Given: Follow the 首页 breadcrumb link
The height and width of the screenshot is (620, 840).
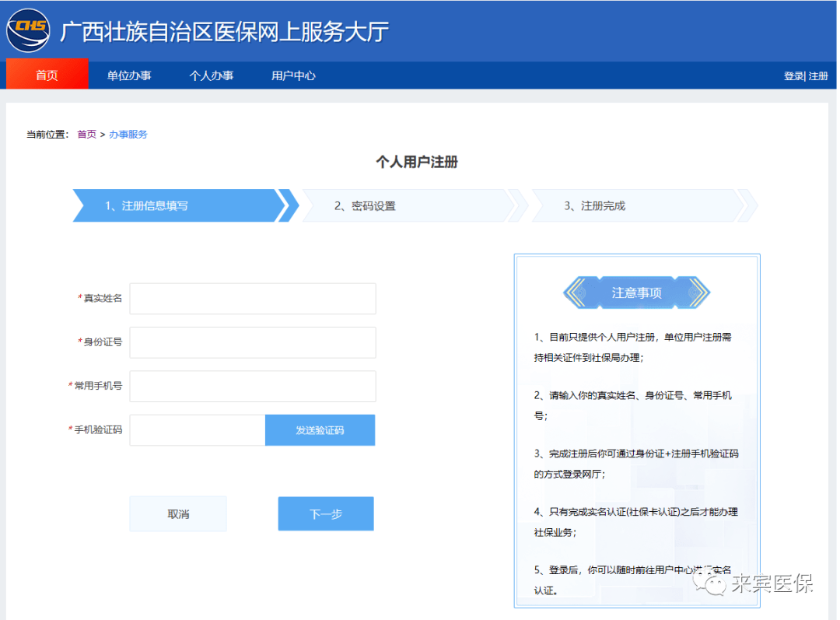Looking at the screenshot, I should click(x=87, y=134).
